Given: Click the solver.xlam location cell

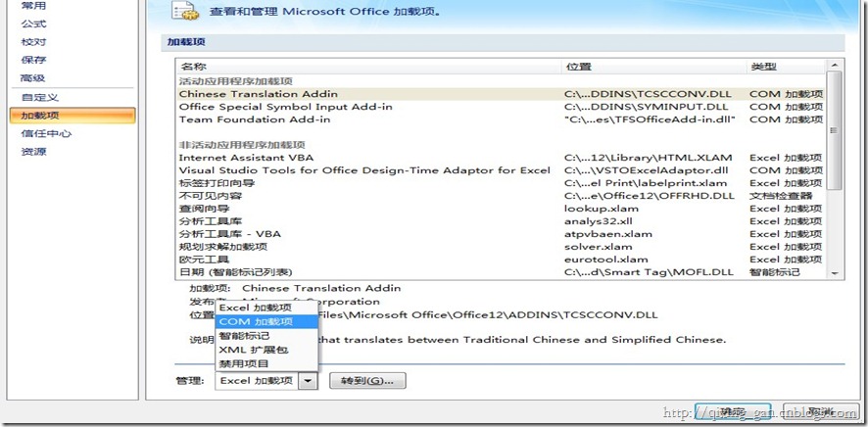Looking at the screenshot, I should 598,247.
